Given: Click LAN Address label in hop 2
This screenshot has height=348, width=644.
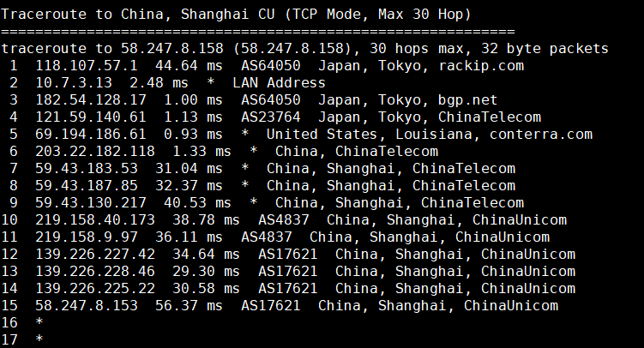Looking at the screenshot, I should [x=279, y=83].
